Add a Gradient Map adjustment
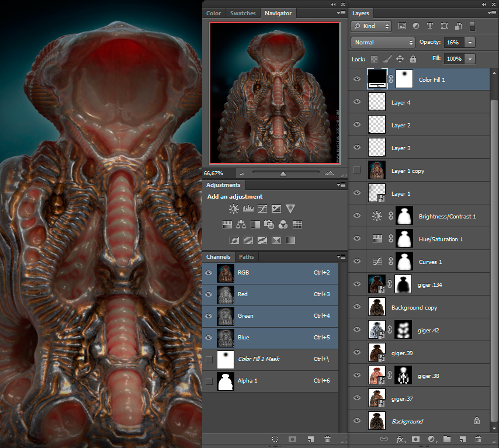Viewport: 499px width, 448px height. click(x=290, y=240)
